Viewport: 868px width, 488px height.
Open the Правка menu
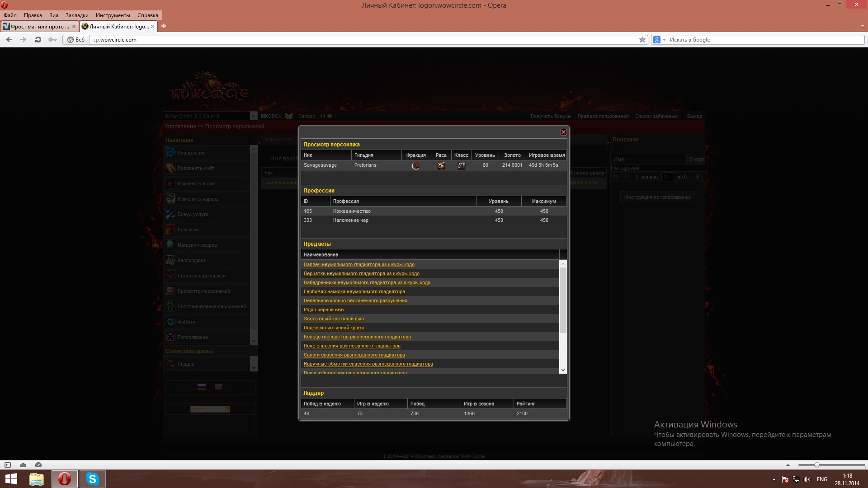(x=33, y=15)
